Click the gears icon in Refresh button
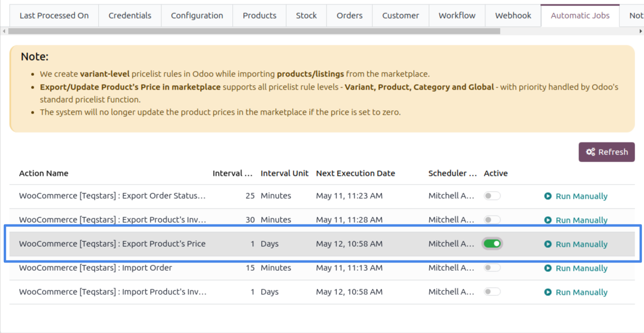Viewport: 644px width, 333px height. (x=591, y=152)
